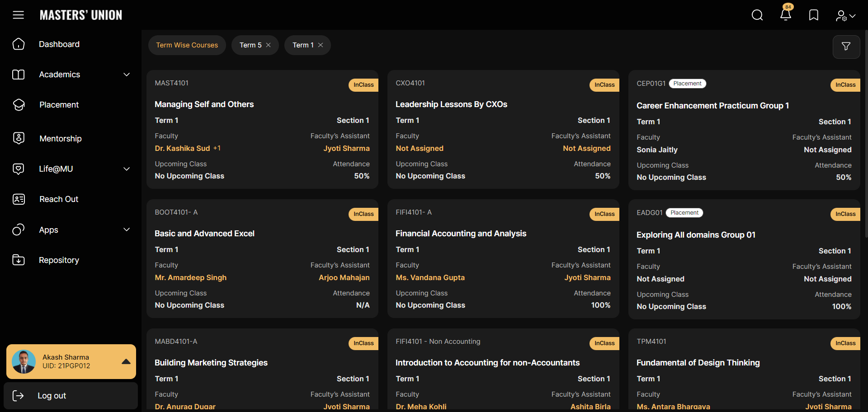
Task: Open the notifications bell
Action: pos(786,15)
